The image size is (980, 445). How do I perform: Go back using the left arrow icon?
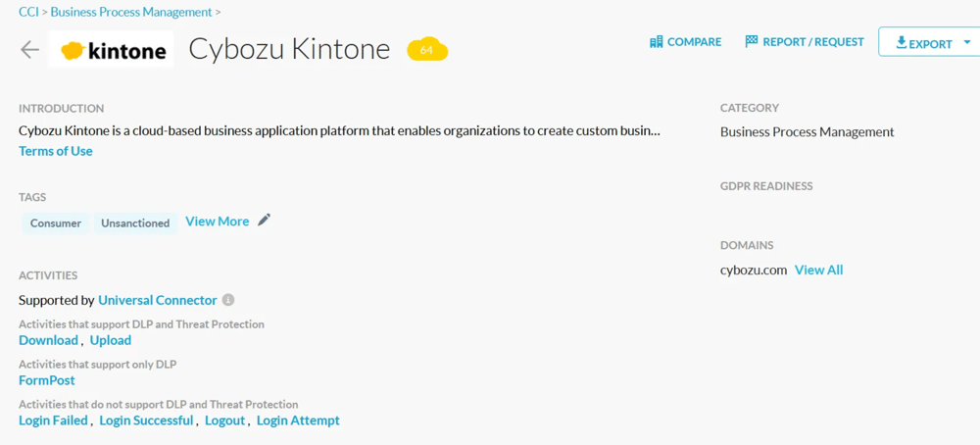pos(29,49)
